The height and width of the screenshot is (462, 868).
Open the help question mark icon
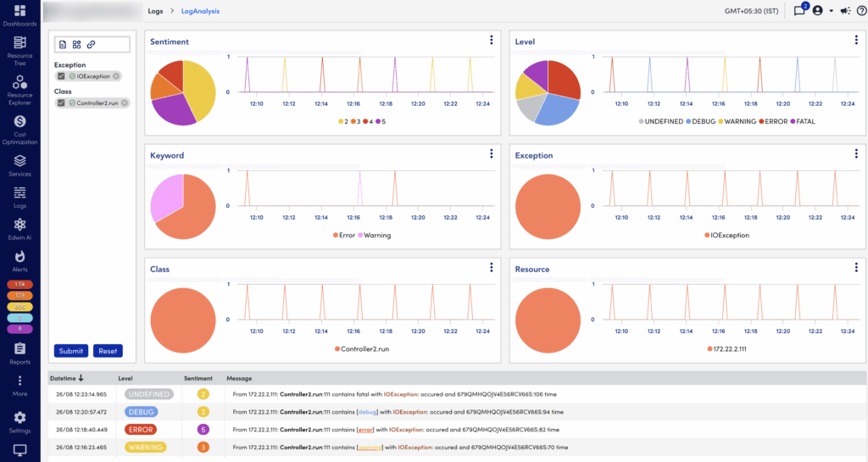(861, 11)
